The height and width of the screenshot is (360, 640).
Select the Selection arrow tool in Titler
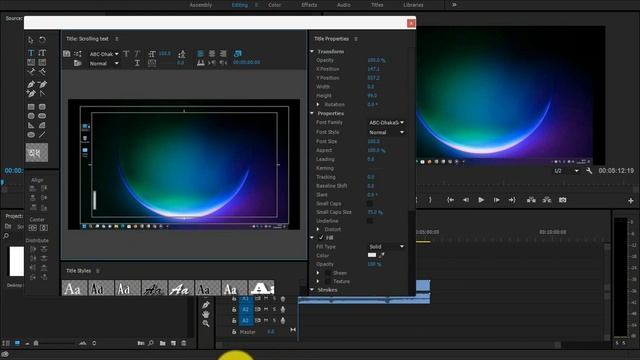coord(31,40)
